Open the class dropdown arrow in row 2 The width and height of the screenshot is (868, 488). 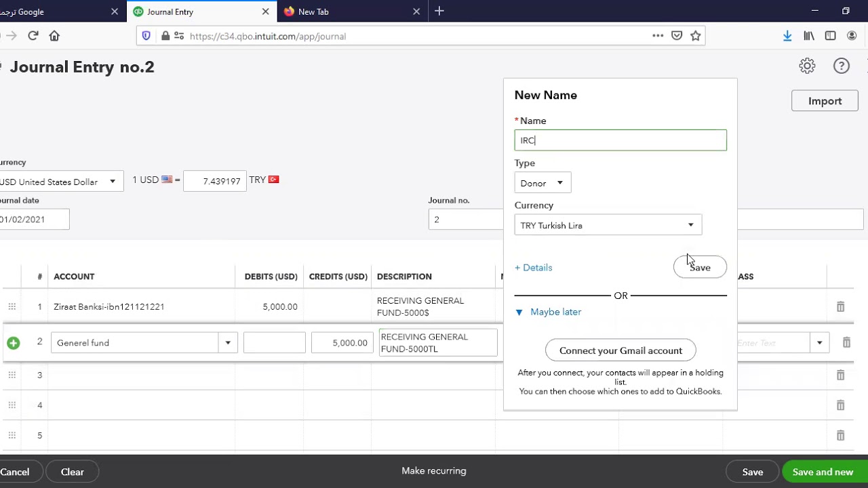tap(819, 343)
